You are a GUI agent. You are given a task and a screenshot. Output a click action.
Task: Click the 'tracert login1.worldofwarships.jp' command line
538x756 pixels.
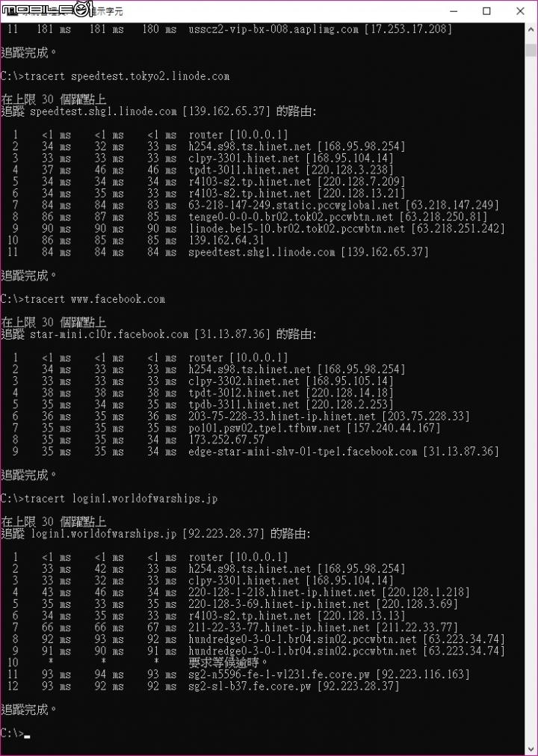[x=109, y=499]
